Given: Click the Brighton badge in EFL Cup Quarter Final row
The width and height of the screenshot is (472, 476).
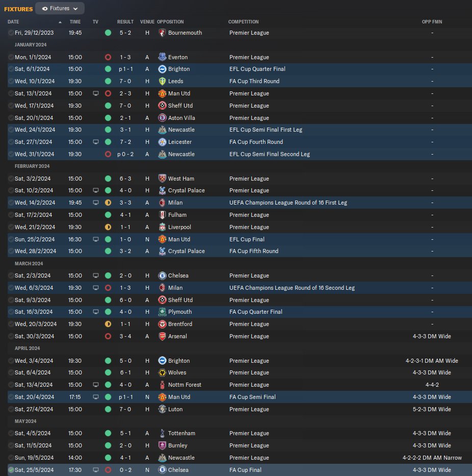Looking at the screenshot, I should 162,69.
